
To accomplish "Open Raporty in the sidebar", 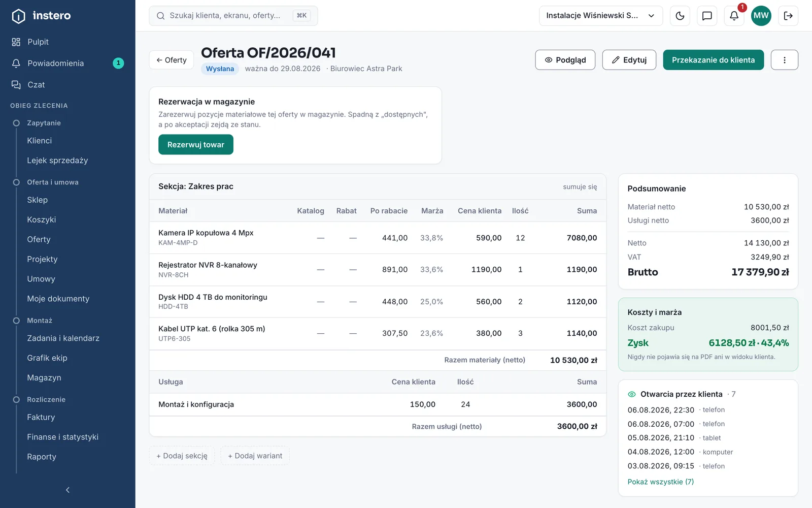I will pyautogui.click(x=42, y=457).
